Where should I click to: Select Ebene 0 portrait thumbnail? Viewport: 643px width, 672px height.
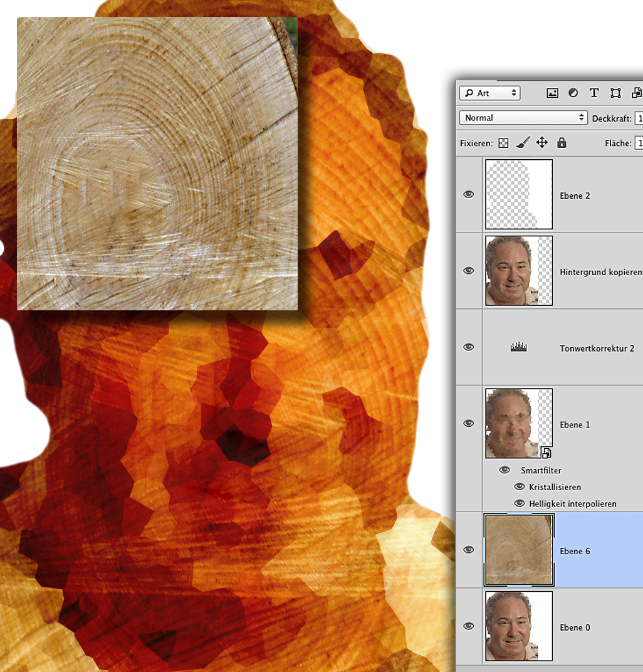pyautogui.click(x=519, y=626)
